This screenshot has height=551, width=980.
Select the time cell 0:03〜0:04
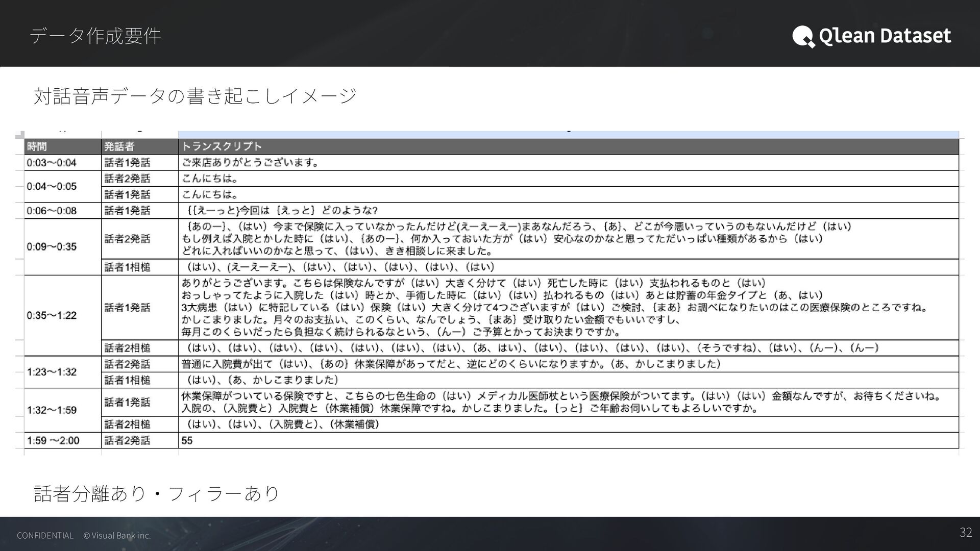[x=63, y=163]
